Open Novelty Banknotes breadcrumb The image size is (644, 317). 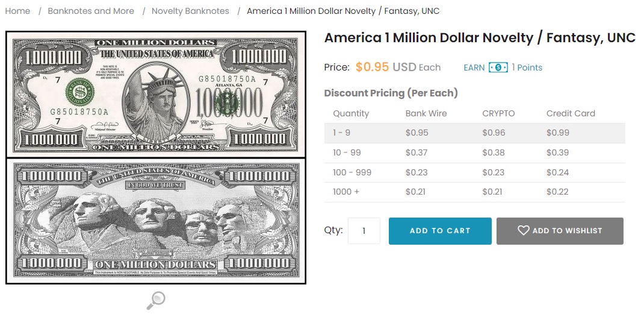coord(190,11)
